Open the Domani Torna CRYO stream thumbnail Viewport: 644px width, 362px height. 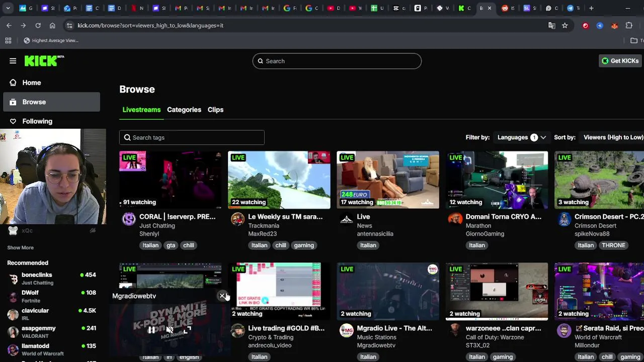pyautogui.click(x=497, y=180)
